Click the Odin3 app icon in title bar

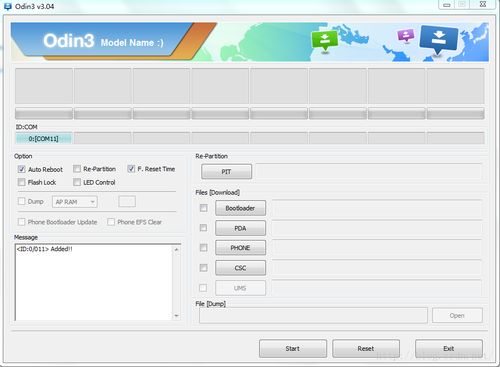tap(7, 6)
